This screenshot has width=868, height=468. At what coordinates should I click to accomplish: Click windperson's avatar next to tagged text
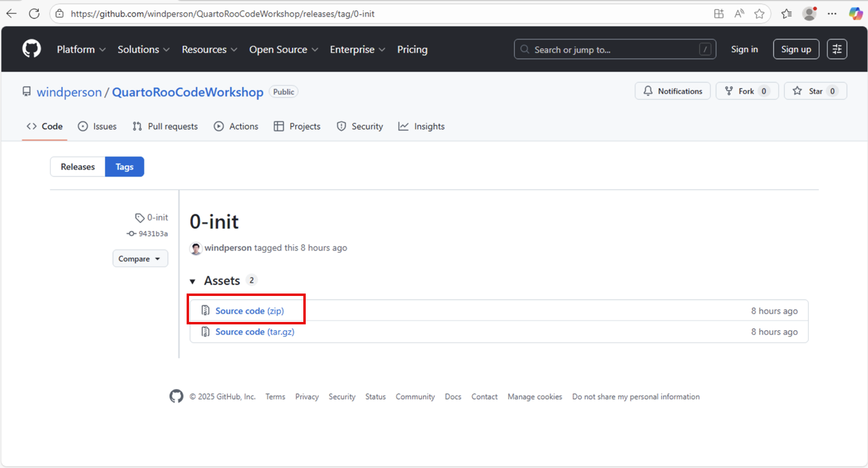(196, 248)
